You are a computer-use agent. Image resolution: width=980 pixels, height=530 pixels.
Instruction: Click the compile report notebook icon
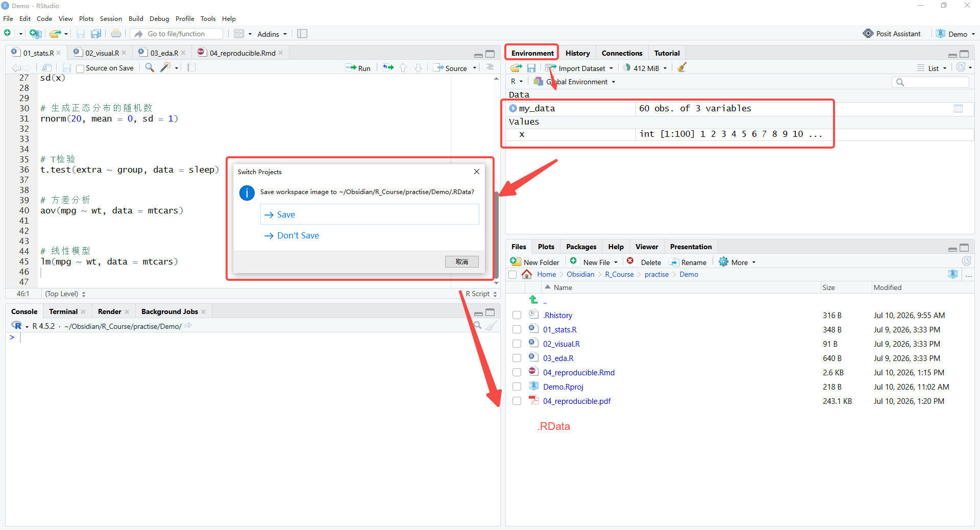(191, 67)
